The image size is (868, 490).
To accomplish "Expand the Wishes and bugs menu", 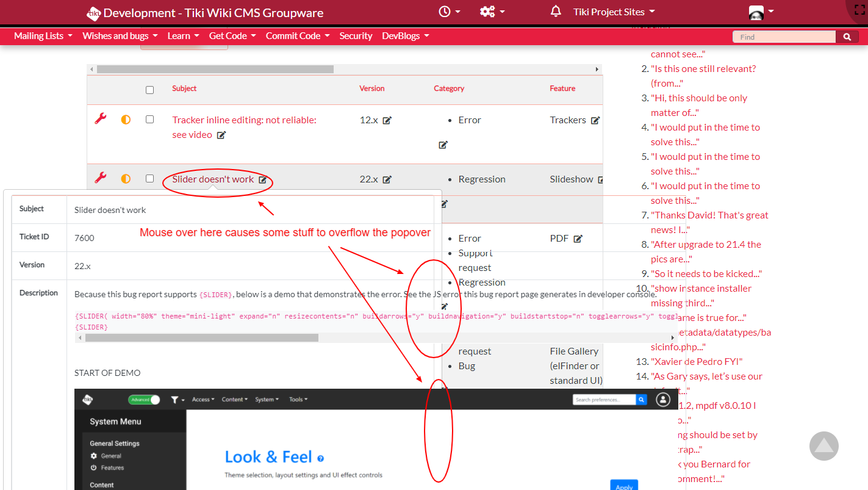I will tap(120, 36).
